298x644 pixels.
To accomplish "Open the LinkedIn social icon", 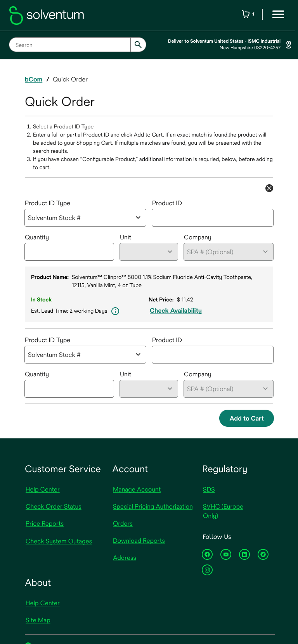I will coord(244,554).
